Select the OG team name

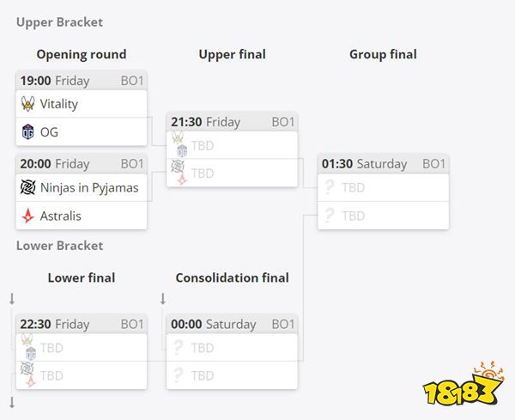click(49, 132)
